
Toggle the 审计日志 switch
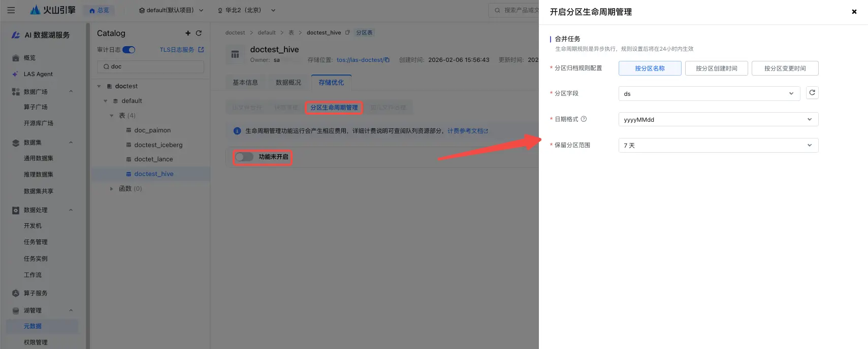pos(129,50)
